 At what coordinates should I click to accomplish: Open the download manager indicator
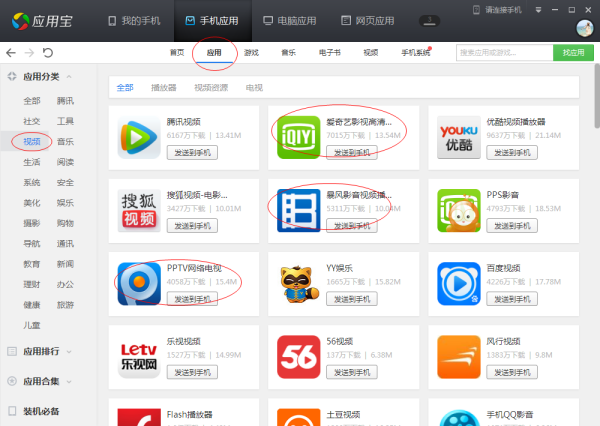[429, 21]
